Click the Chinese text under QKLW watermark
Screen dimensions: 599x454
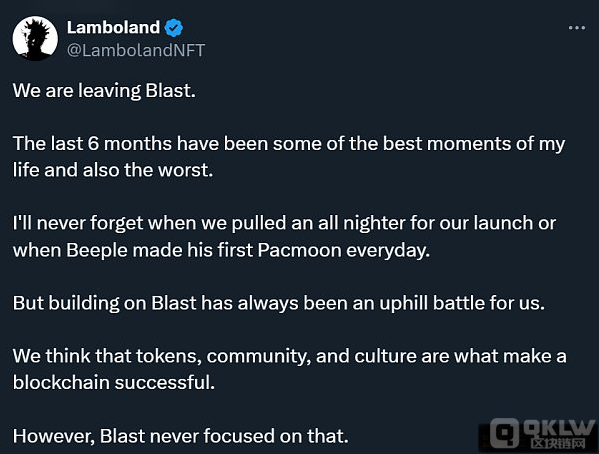[x=558, y=443]
